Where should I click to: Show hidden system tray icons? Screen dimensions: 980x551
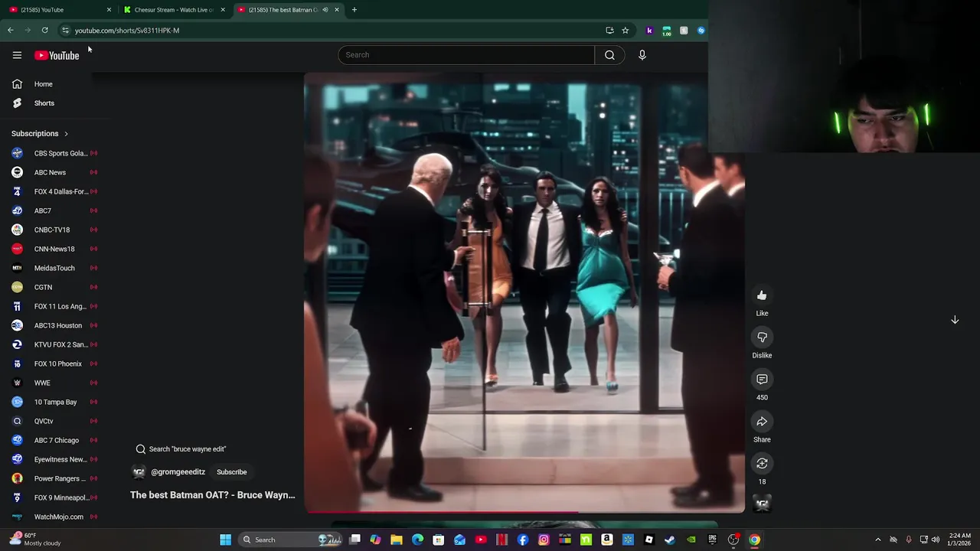click(x=878, y=540)
